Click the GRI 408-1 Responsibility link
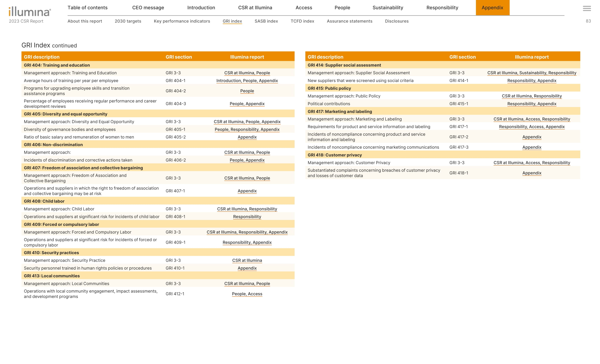This screenshot has height=364, width=600. point(247,216)
